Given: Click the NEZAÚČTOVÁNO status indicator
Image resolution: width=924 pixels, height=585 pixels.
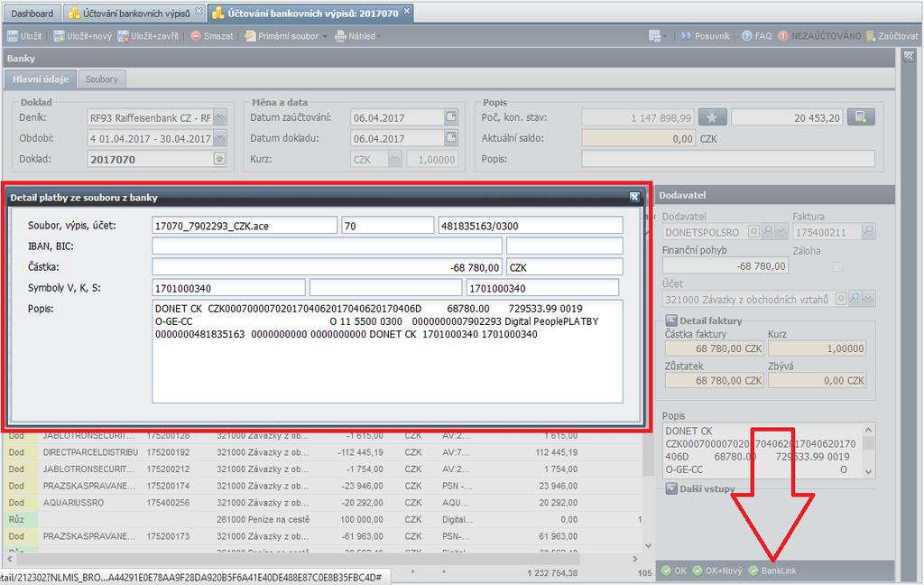Looking at the screenshot, I should click(x=819, y=36).
